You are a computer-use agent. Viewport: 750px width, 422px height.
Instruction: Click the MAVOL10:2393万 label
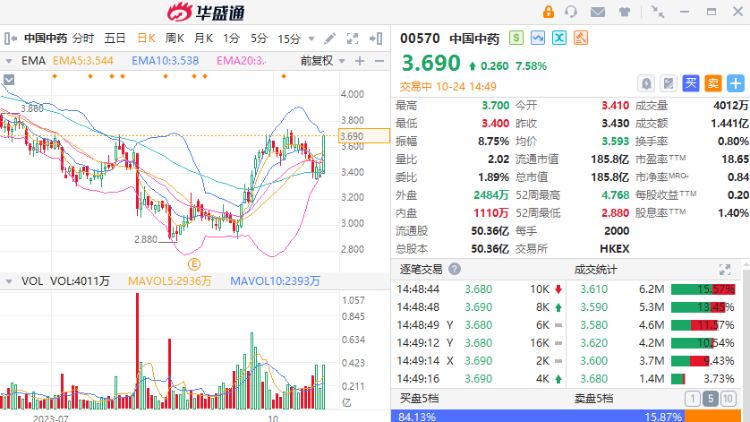pos(275,281)
